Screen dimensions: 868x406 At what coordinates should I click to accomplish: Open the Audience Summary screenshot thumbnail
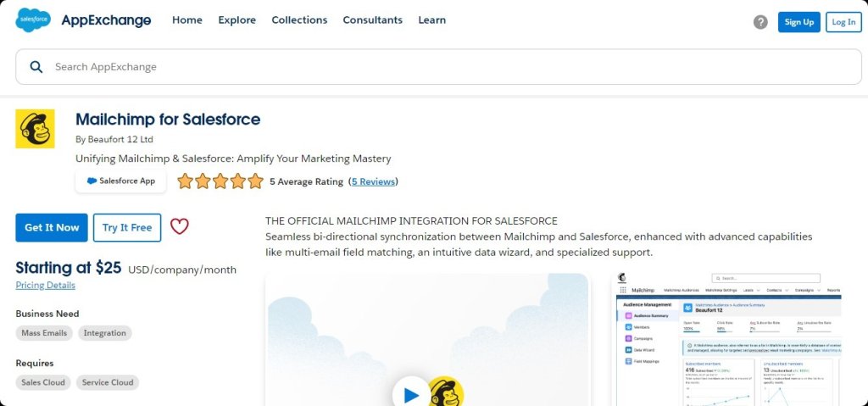pyautogui.click(x=728, y=339)
